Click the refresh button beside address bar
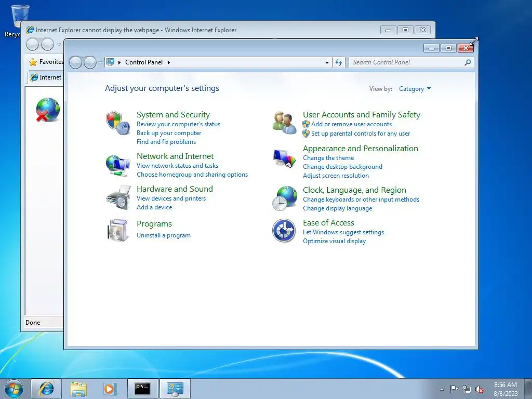The width and height of the screenshot is (532, 399). pos(339,62)
